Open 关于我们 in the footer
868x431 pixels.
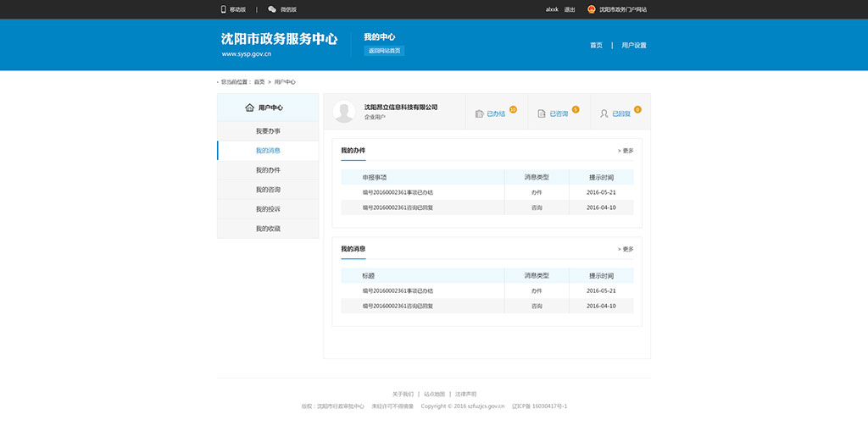(403, 395)
